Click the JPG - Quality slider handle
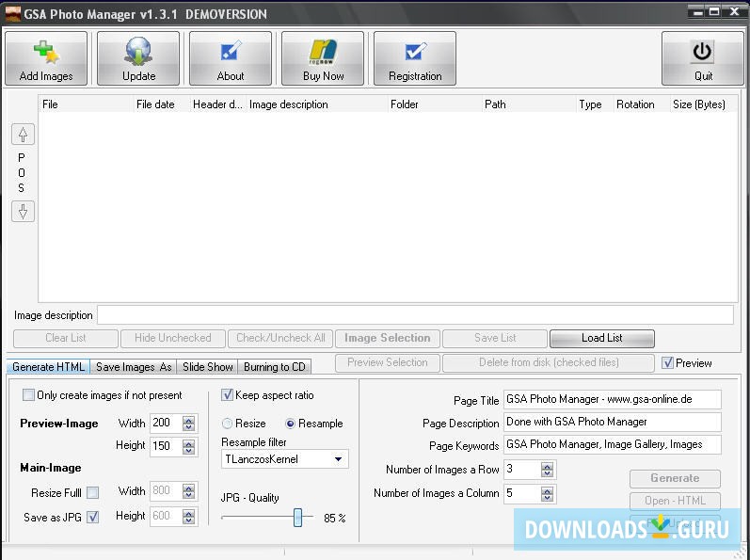 click(x=297, y=518)
